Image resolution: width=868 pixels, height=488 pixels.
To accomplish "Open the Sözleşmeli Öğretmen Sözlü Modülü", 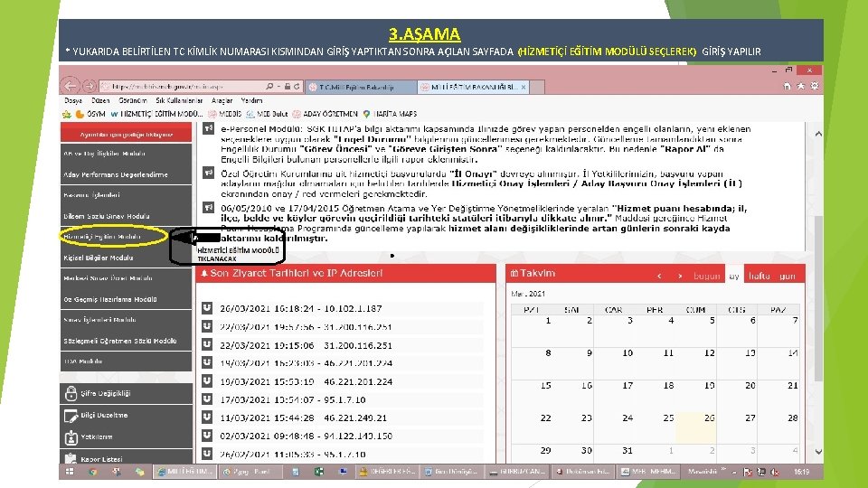I will [x=127, y=341].
